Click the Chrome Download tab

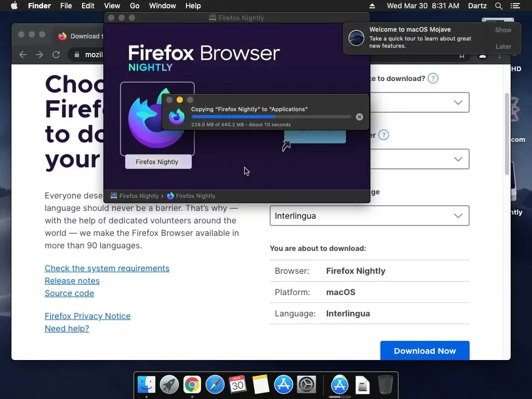coord(79,36)
